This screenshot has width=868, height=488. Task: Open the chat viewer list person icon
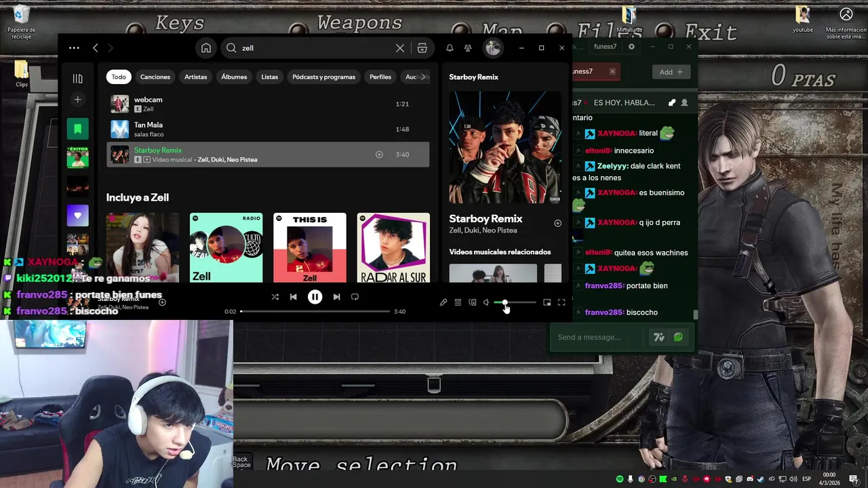[x=684, y=102]
